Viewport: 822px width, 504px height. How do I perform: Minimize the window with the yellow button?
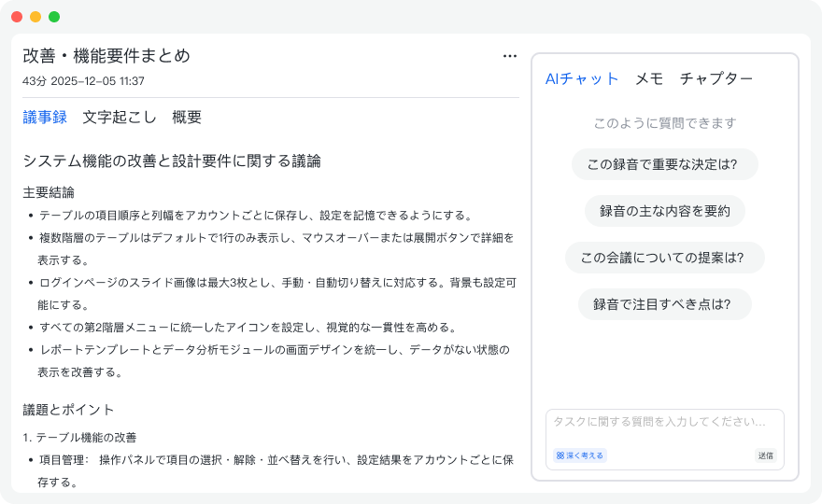[x=35, y=17]
